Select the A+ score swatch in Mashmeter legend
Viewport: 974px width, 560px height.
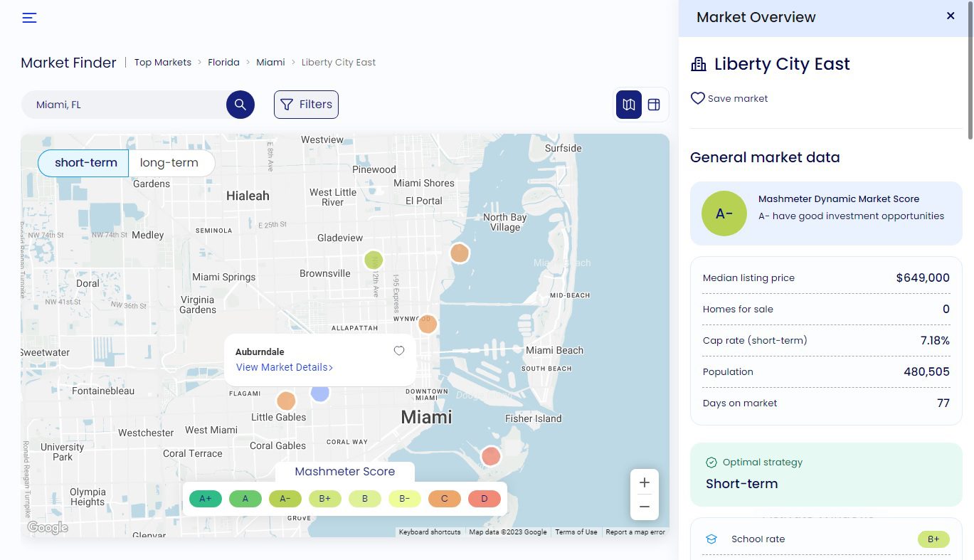tap(205, 499)
